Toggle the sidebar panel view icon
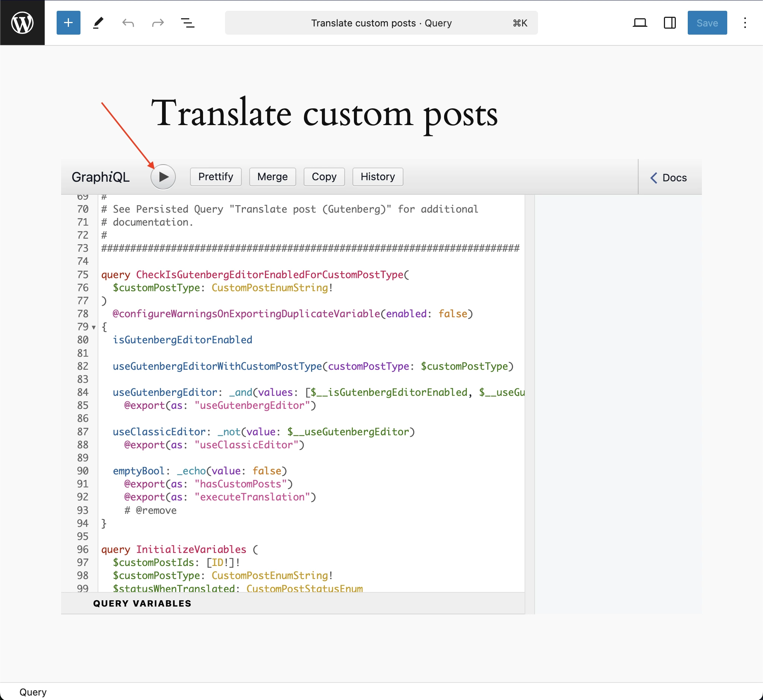Image resolution: width=763 pixels, height=700 pixels. (x=670, y=23)
